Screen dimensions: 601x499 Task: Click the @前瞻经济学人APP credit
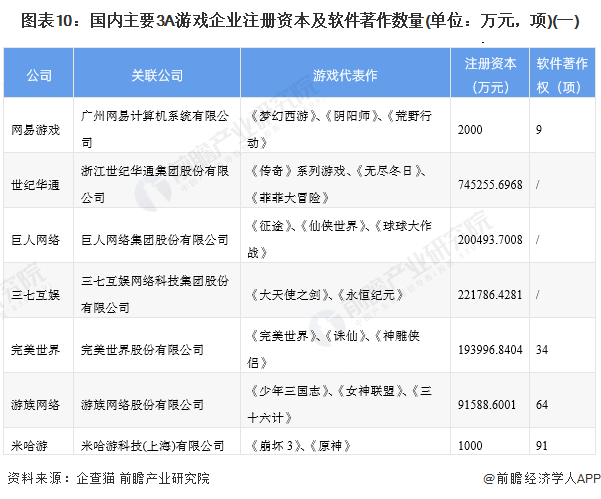(542, 478)
